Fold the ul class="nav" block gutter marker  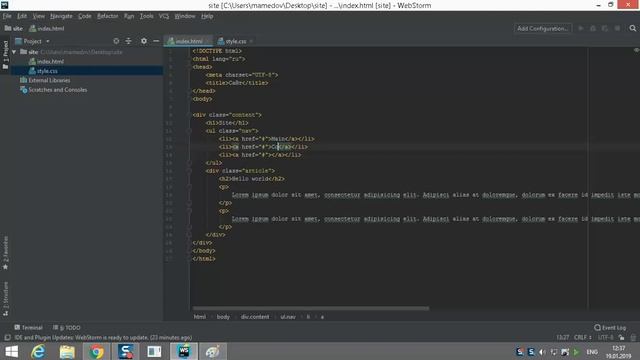point(189,131)
